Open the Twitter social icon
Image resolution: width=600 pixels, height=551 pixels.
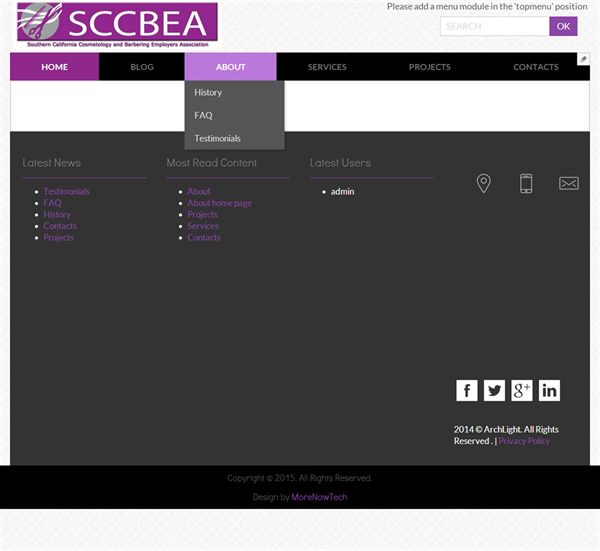coord(495,390)
